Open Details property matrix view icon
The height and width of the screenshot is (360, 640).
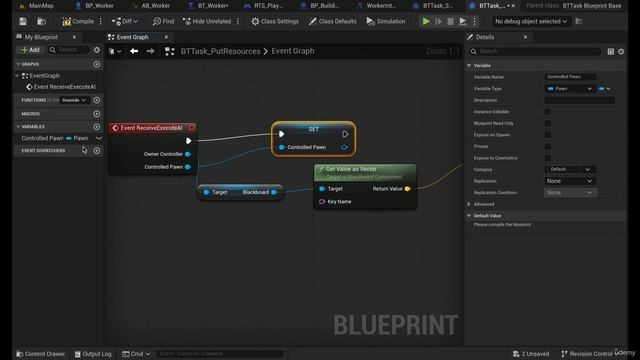tap(611, 51)
